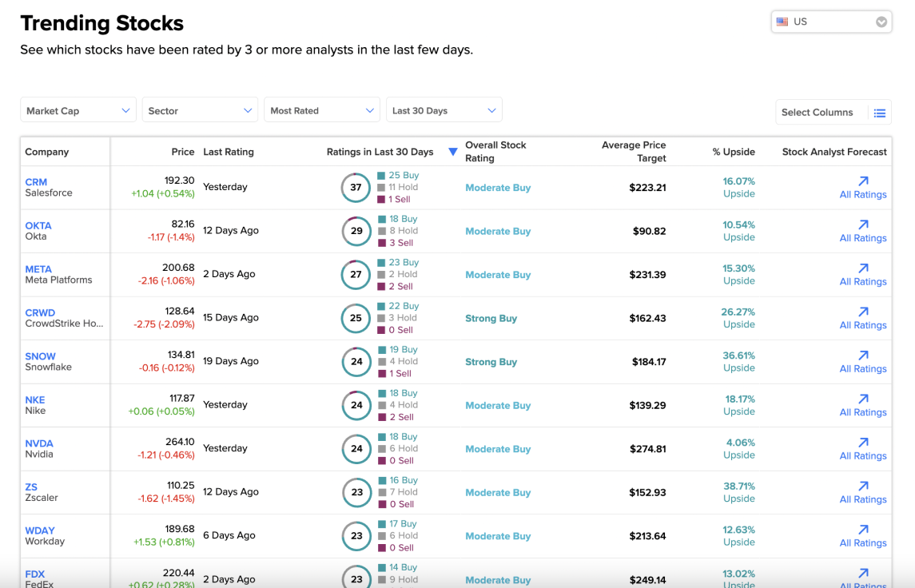
Task: Sort by the Price column header
Action: click(x=183, y=152)
